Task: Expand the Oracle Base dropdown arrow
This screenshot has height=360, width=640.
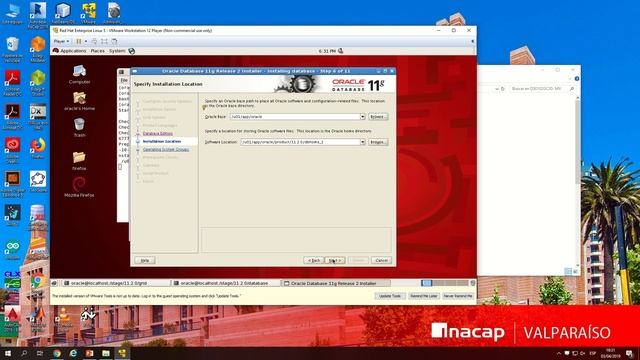Action: (x=362, y=117)
